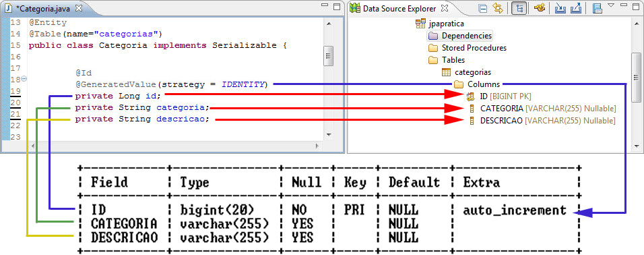Image resolution: width=644 pixels, height=255 pixels.
Task: Click editor vertical scrollbar thumb
Action: pyautogui.click(x=328, y=55)
